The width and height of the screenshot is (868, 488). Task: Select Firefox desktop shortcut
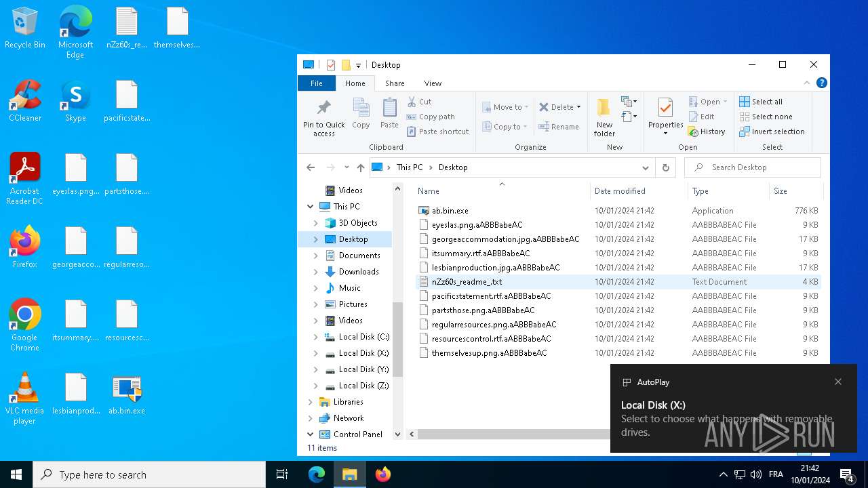(25, 247)
